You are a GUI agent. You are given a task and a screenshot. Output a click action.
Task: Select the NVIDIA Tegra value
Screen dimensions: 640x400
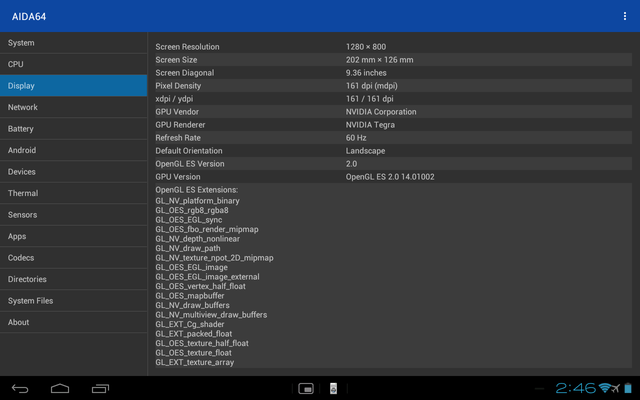(x=370, y=125)
